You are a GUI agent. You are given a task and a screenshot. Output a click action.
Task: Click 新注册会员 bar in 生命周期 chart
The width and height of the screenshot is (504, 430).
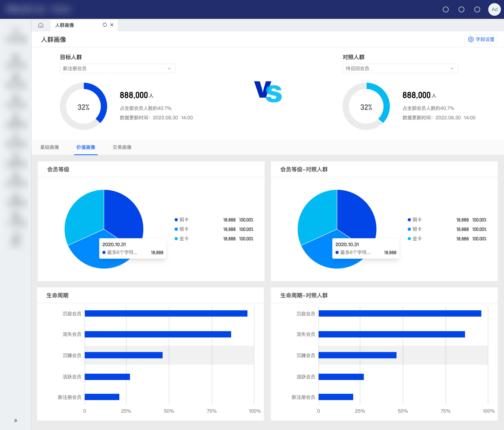102,397
